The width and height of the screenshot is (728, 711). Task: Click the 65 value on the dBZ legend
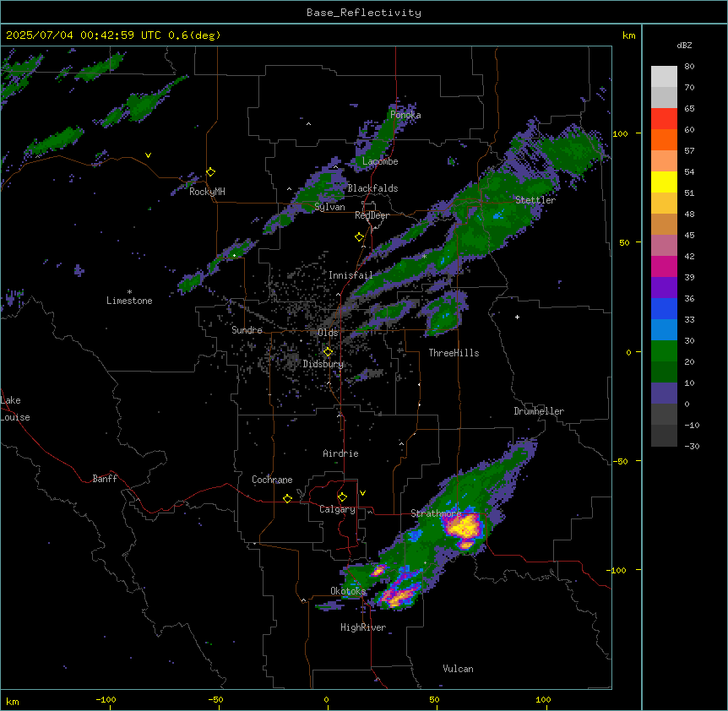(689, 109)
